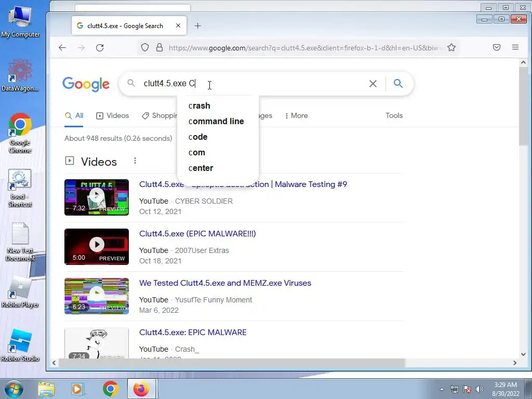Play the 5:00 2007User Extras thumbnail
Image resolution: width=532 pixels, height=399 pixels.
click(97, 247)
